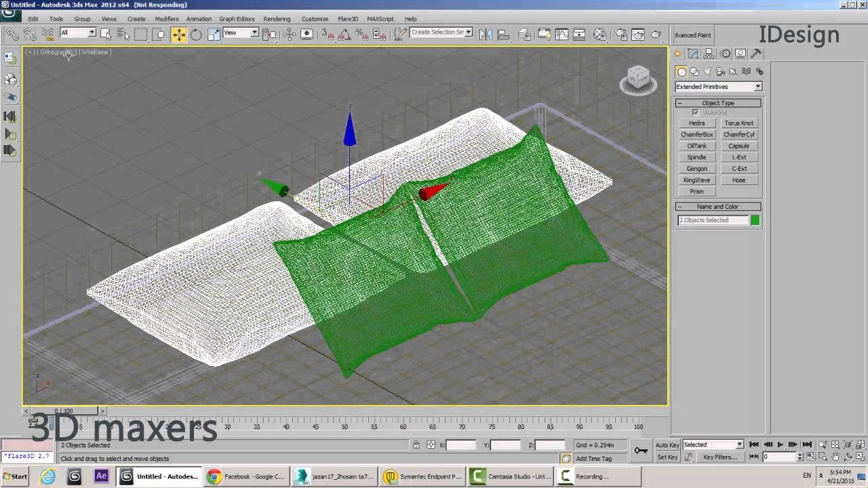Click the Align tool
The image size is (868, 488).
[503, 34]
